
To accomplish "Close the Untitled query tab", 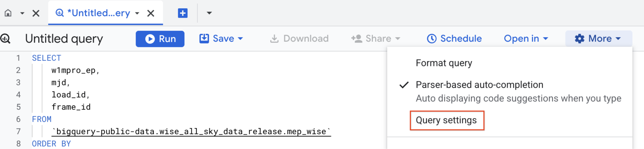I will coord(151,13).
